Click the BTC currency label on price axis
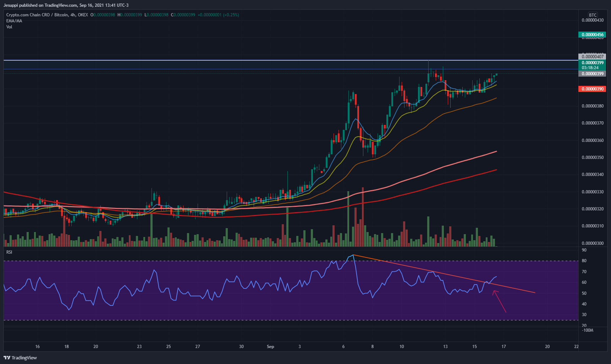 pyautogui.click(x=593, y=15)
